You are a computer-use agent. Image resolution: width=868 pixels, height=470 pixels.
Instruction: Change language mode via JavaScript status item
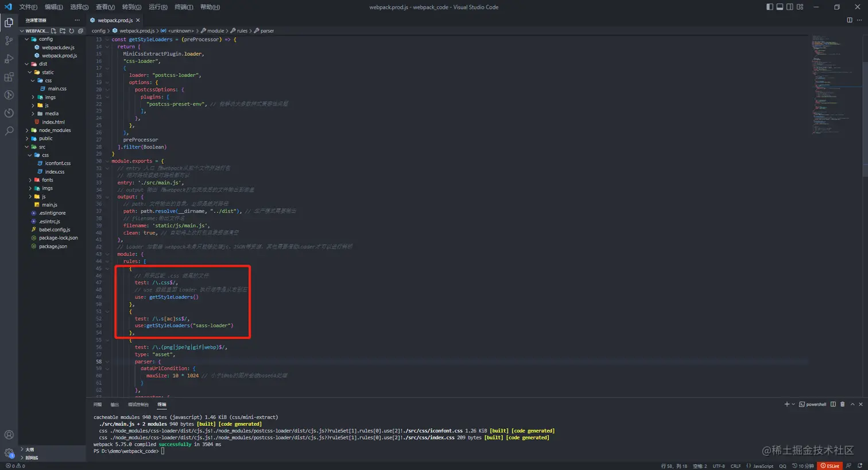[x=763, y=466]
